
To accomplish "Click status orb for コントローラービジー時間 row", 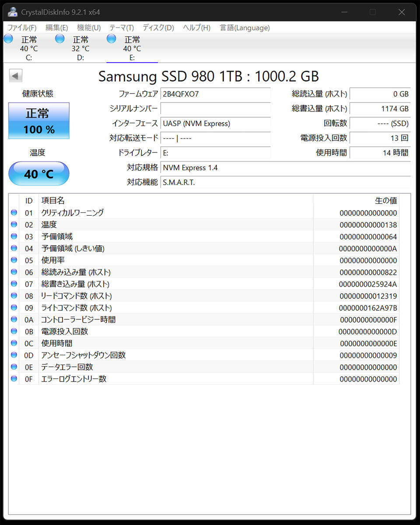I will click(x=14, y=319).
